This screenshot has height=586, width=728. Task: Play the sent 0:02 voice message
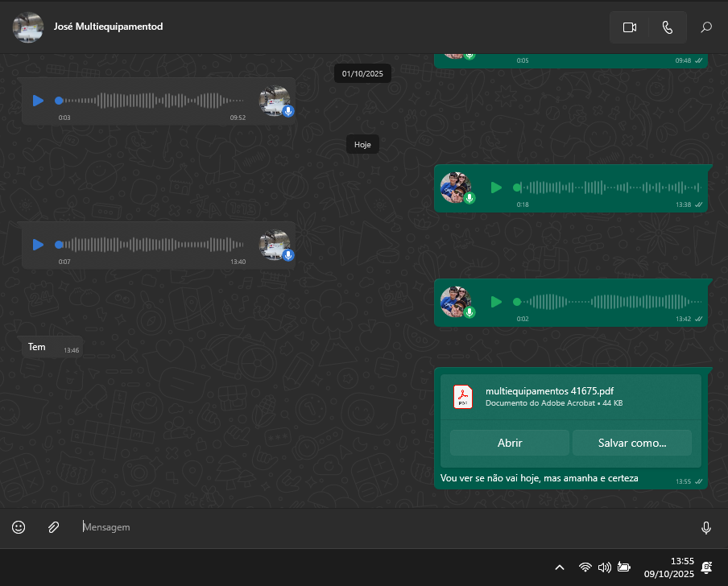[496, 302]
